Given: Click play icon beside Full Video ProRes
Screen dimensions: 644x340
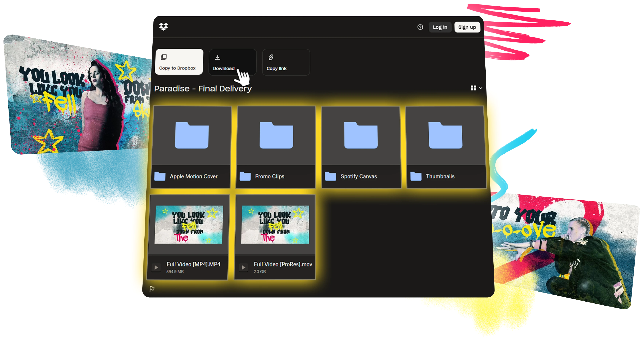Looking at the screenshot, I should pyautogui.click(x=243, y=268).
